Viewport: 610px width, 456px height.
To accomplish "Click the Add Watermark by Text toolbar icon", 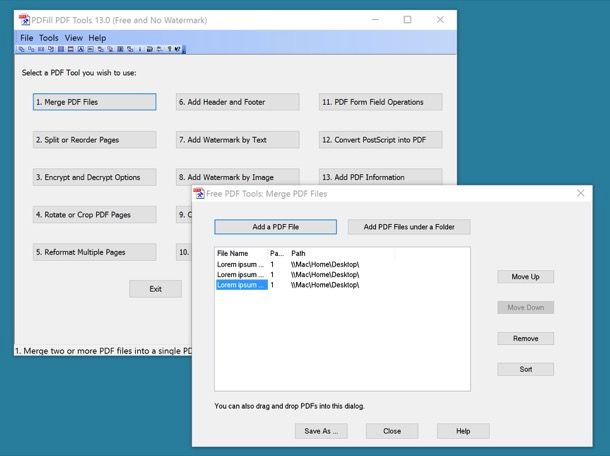I will pos(81,49).
